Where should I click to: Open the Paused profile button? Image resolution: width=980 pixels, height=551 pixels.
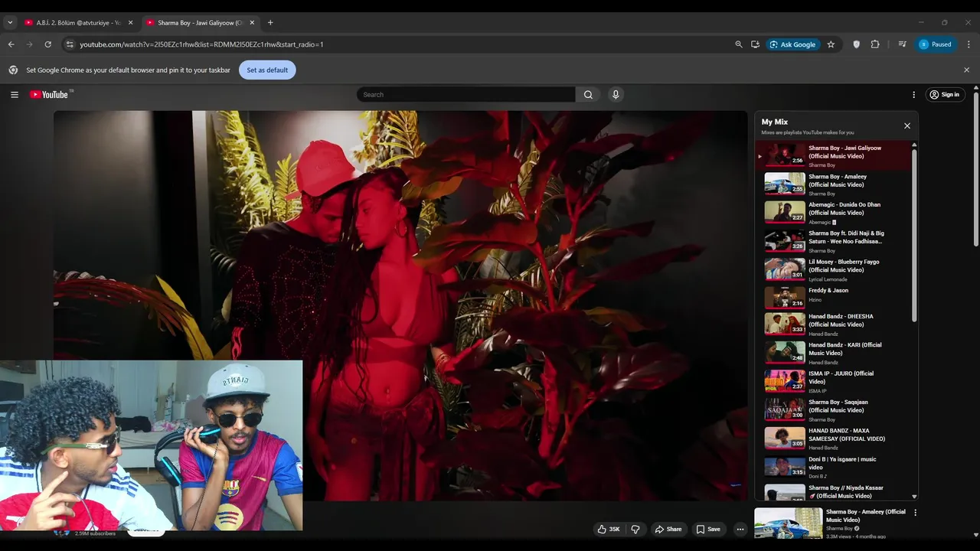[936, 44]
